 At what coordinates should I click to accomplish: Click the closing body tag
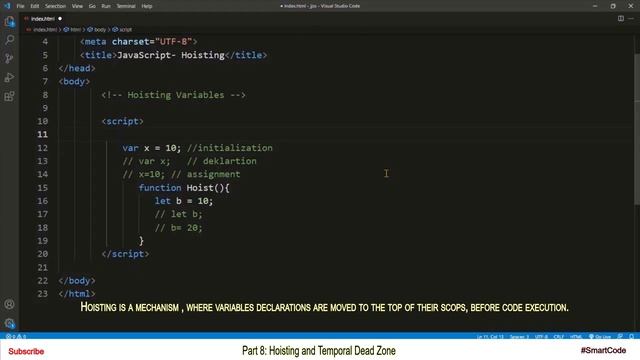point(77,281)
